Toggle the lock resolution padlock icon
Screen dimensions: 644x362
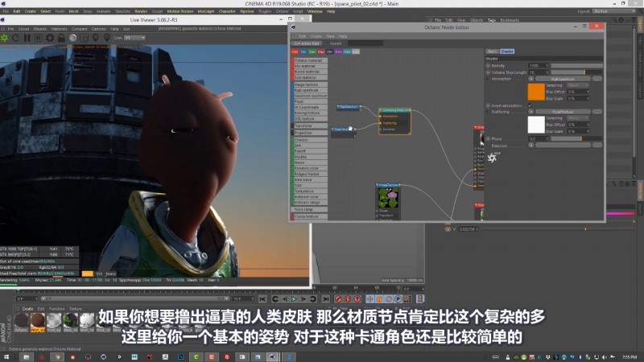61,38
